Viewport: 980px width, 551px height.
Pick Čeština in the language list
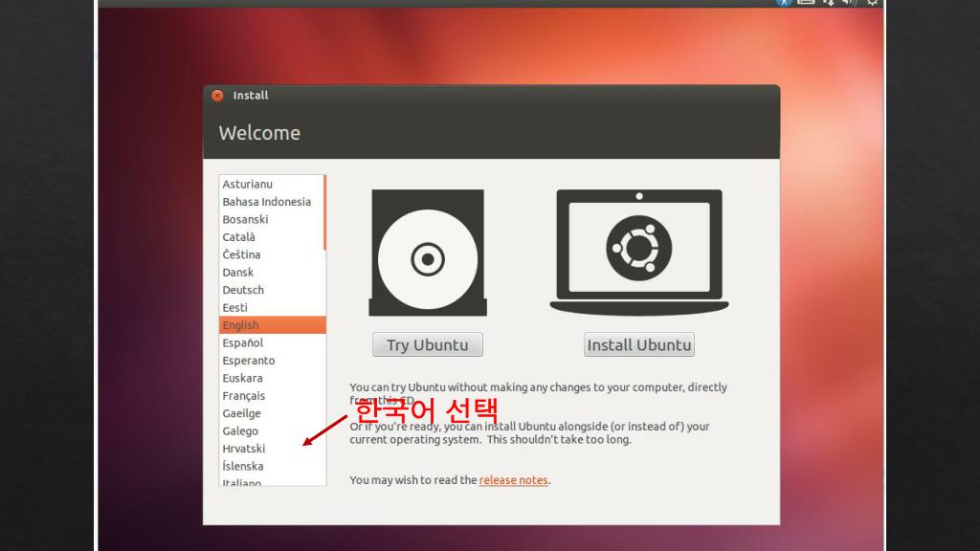click(271, 254)
